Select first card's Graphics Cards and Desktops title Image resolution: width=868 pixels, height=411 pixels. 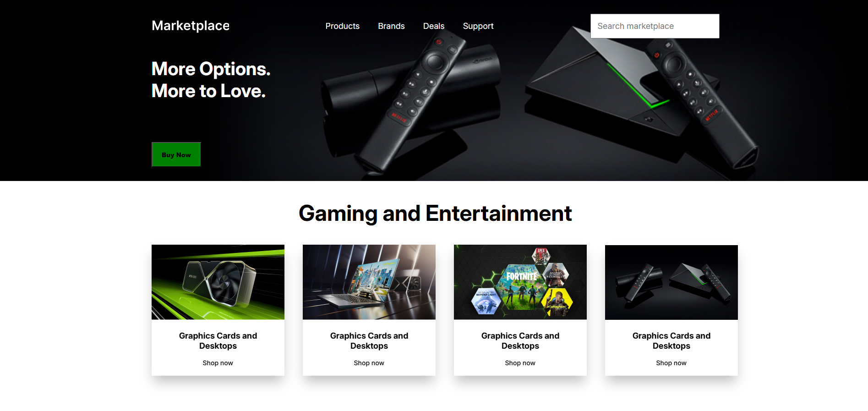point(218,341)
